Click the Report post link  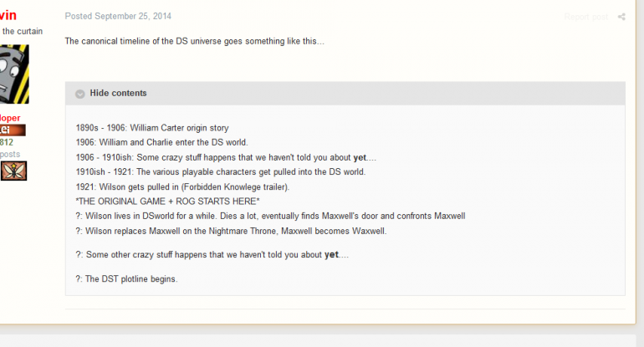pos(585,17)
